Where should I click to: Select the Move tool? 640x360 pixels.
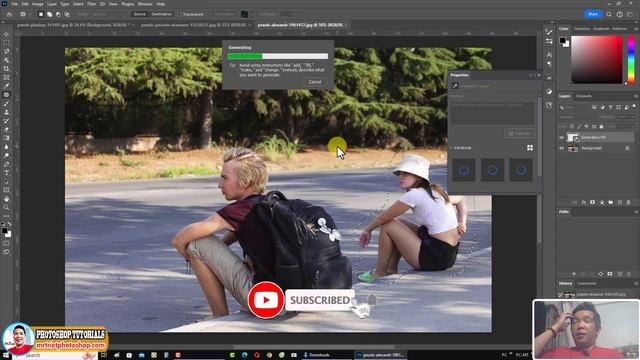click(x=6, y=34)
